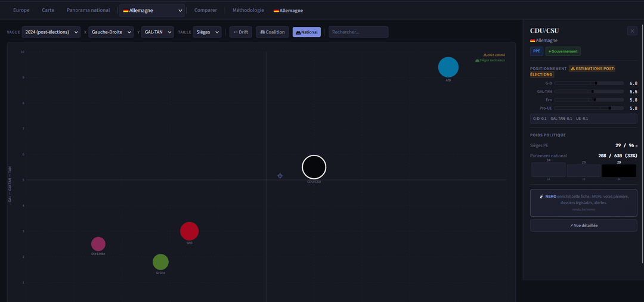Go to the Méthodologie tab
The height and width of the screenshot is (302, 644).
pos(248,10)
